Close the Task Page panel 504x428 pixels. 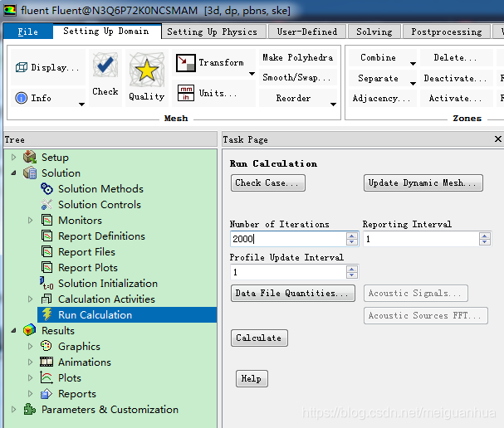[x=497, y=139]
